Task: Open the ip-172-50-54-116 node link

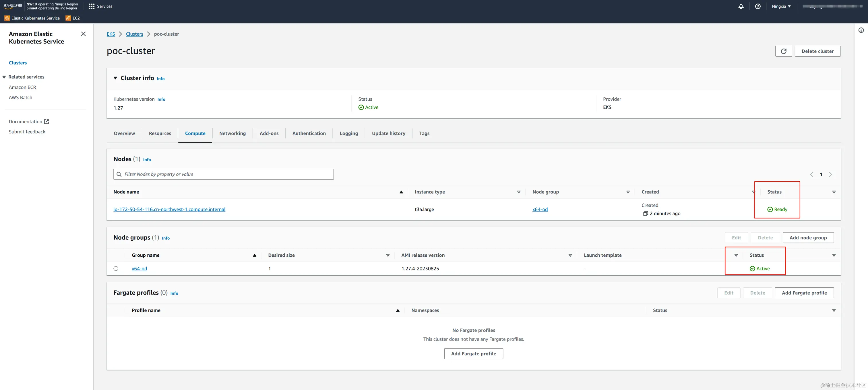Action: pyautogui.click(x=169, y=209)
